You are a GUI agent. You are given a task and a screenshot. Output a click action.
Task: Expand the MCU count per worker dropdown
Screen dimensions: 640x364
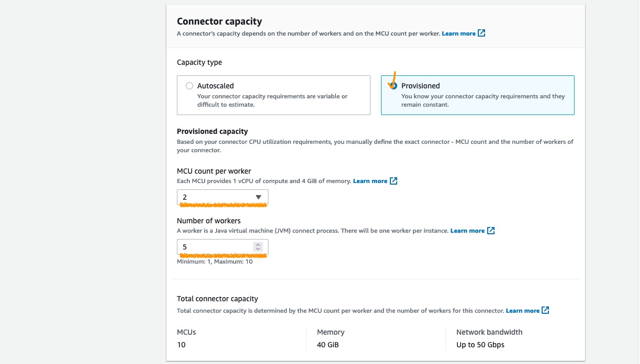coord(222,197)
